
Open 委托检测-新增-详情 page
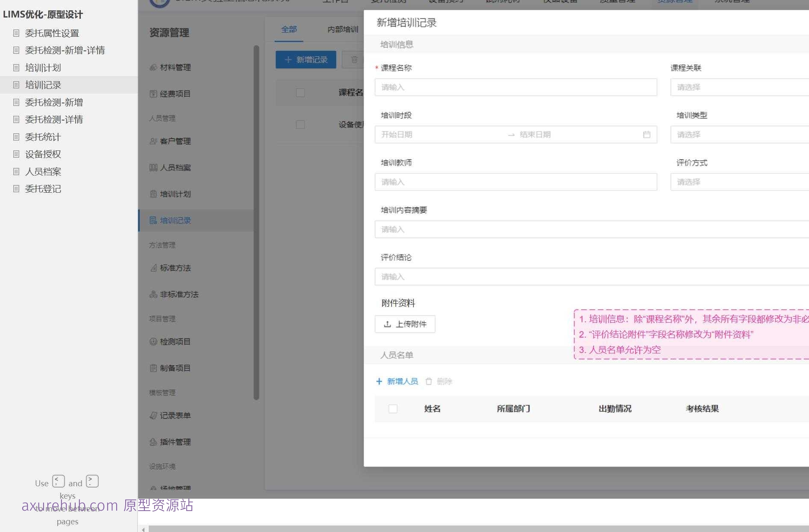tap(65, 50)
